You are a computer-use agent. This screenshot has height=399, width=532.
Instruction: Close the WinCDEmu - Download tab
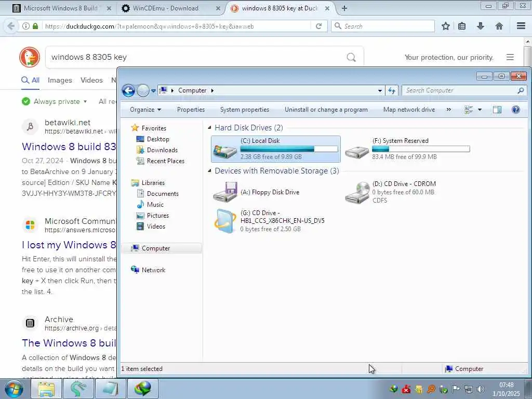[218, 8]
